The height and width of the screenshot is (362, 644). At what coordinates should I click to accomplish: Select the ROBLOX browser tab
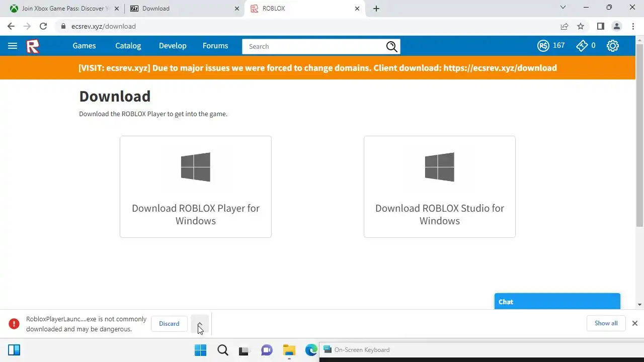click(x=305, y=9)
